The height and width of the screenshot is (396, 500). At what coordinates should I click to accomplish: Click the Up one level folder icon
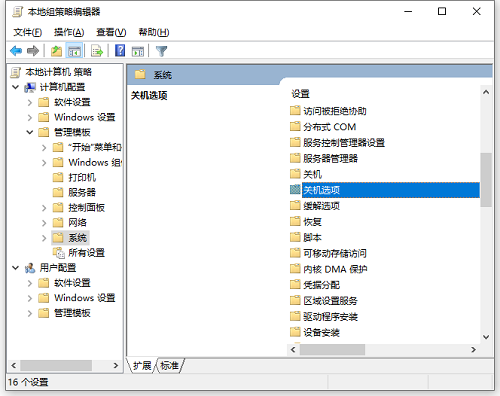[x=56, y=51]
